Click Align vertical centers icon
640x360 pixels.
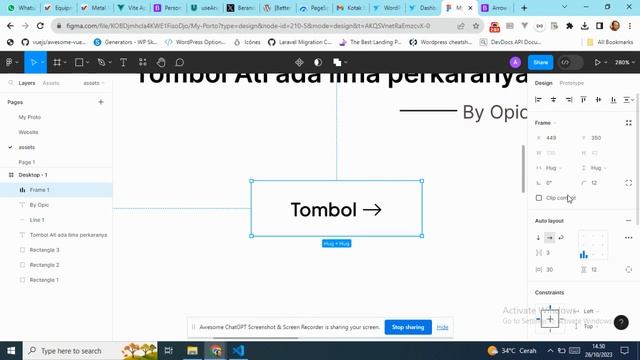pyautogui.click(x=598, y=100)
